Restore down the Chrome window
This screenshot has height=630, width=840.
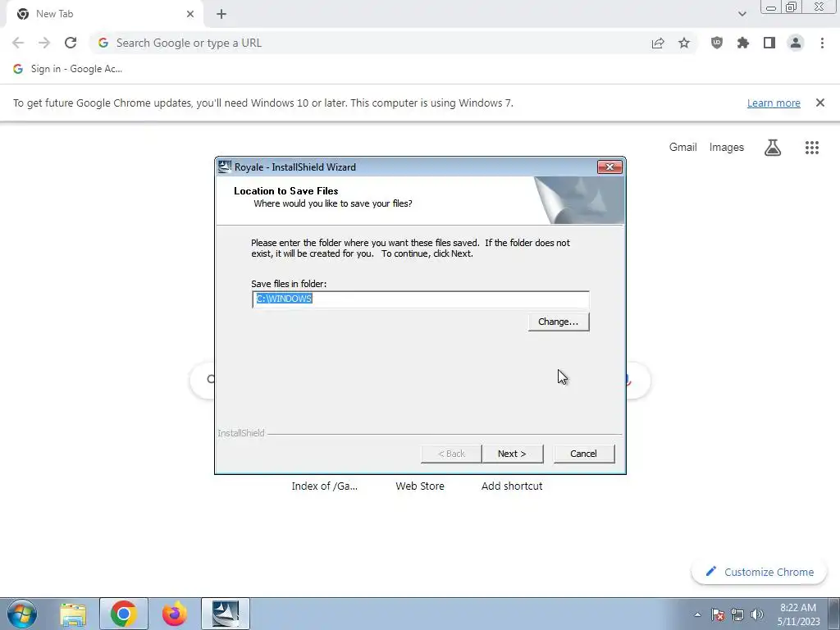pyautogui.click(x=792, y=7)
